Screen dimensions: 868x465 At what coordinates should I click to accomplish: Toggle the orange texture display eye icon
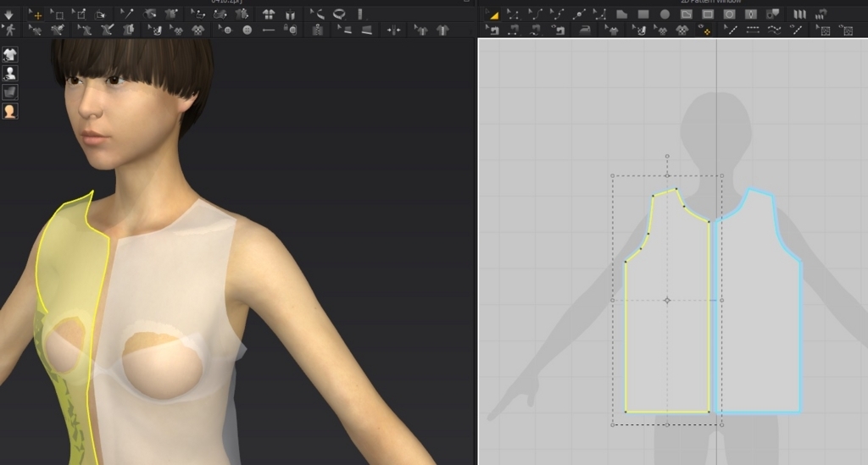[x=704, y=30]
